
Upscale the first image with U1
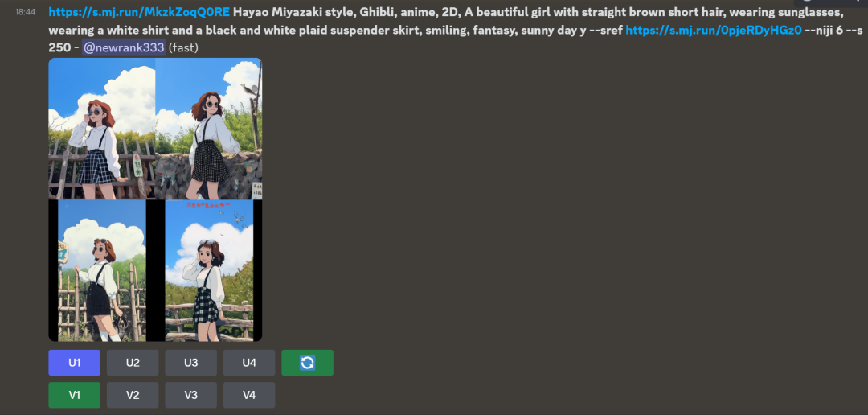pos(74,363)
